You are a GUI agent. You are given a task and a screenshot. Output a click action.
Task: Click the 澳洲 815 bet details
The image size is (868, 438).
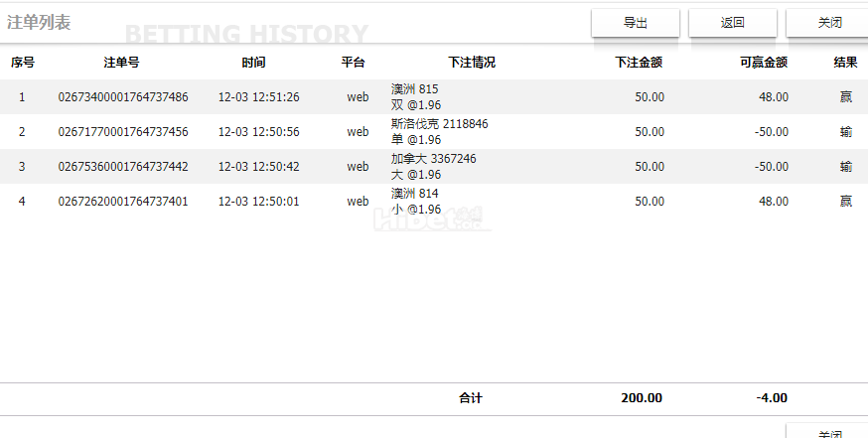416,97
